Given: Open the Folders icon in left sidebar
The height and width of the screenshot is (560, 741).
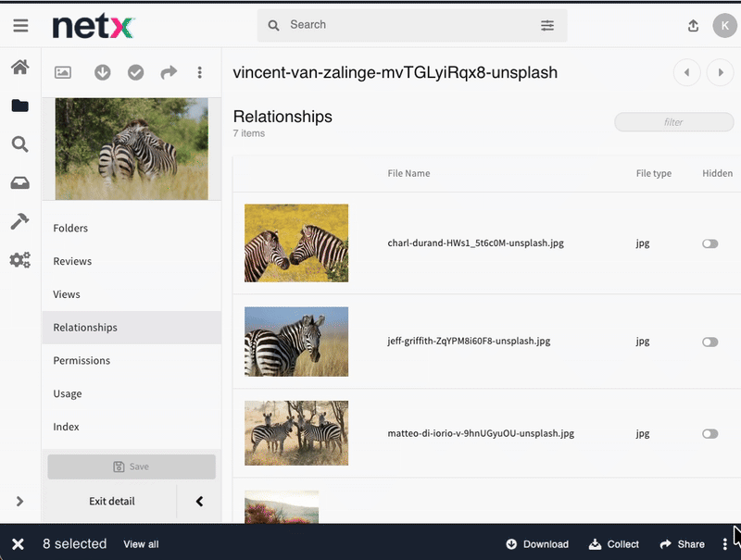Looking at the screenshot, I should pyautogui.click(x=19, y=106).
